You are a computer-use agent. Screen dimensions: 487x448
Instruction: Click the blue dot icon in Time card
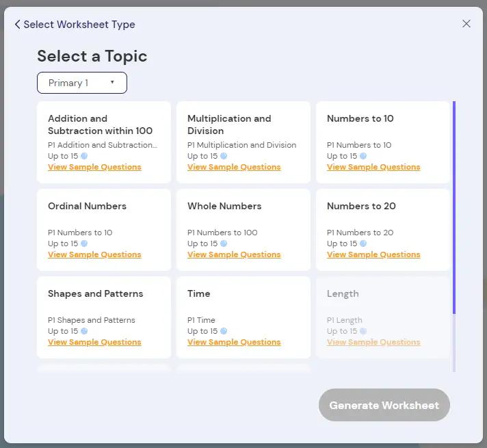pos(224,331)
